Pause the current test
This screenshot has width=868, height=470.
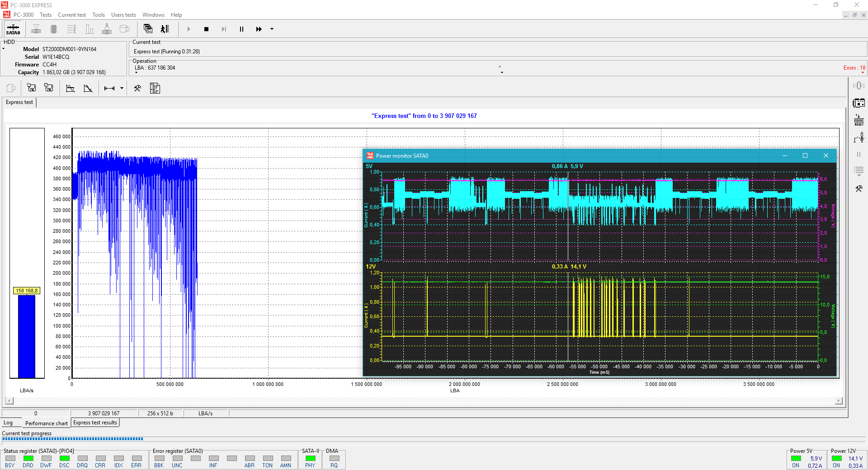click(241, 29)
